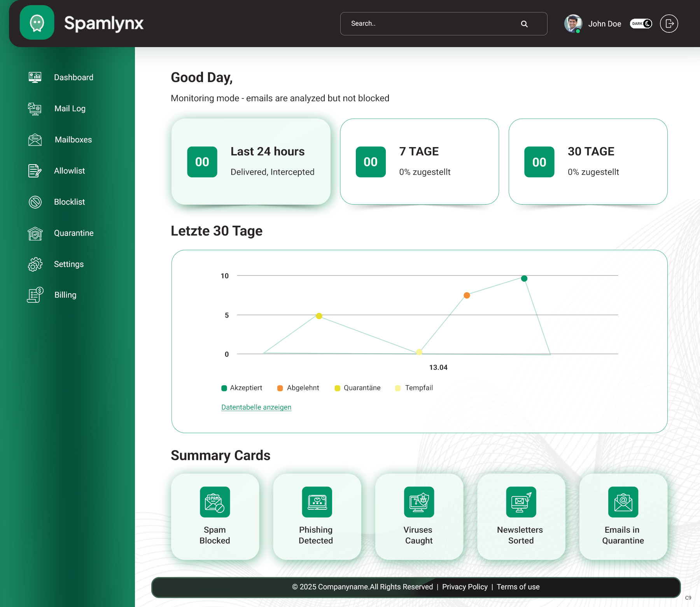
Task: Click the search magnifier icon
Action: (x=524, y=24)
